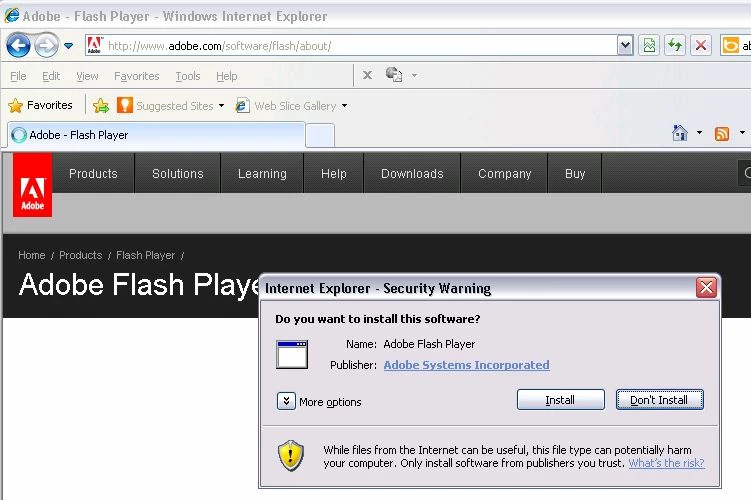The image size is (751, 500).
Task: Open the Favorites menu
Action: (x=137, y=76)
